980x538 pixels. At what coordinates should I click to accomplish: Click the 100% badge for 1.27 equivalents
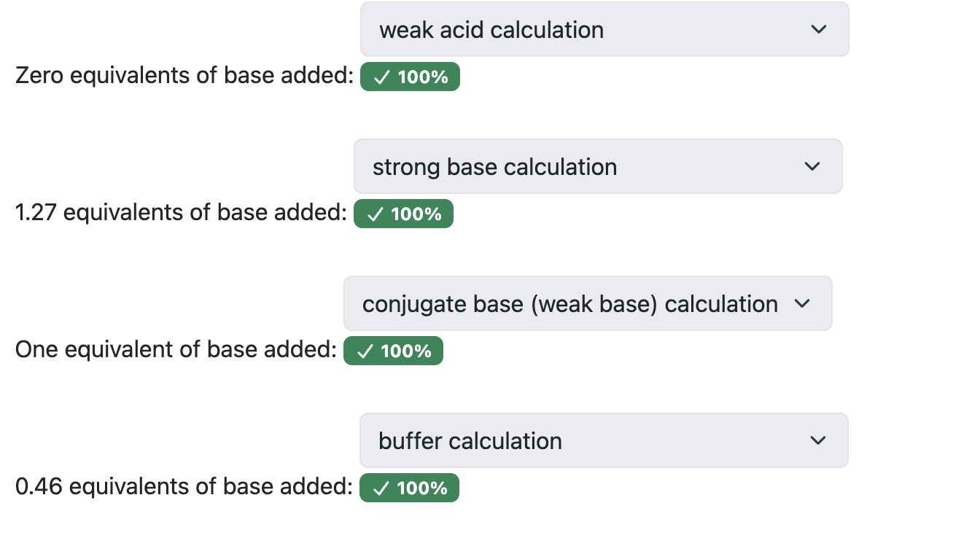pos(404,214)
